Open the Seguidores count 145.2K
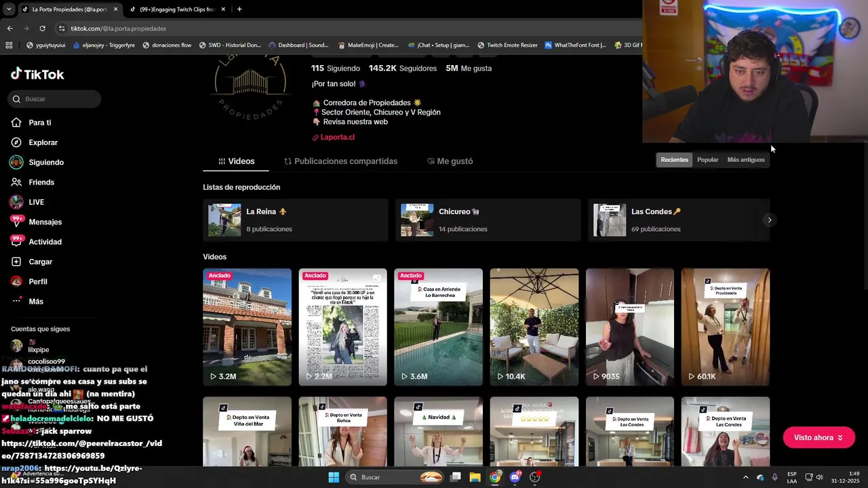This screenshot has width=868, height=488. click(403, 68)
